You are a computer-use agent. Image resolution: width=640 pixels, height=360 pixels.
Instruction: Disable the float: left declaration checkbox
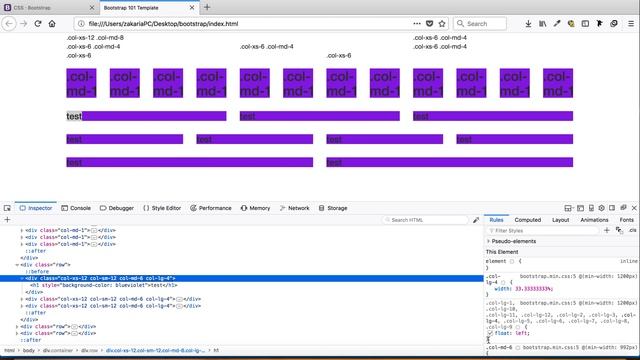[490, 333]
